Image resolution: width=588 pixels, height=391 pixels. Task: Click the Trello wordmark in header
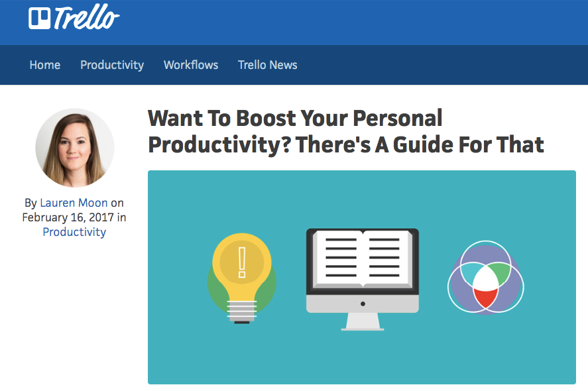(x=87, y=17)
